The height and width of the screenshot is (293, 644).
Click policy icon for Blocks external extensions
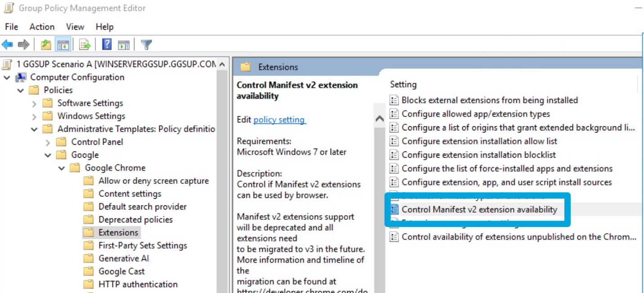(394, 100)
